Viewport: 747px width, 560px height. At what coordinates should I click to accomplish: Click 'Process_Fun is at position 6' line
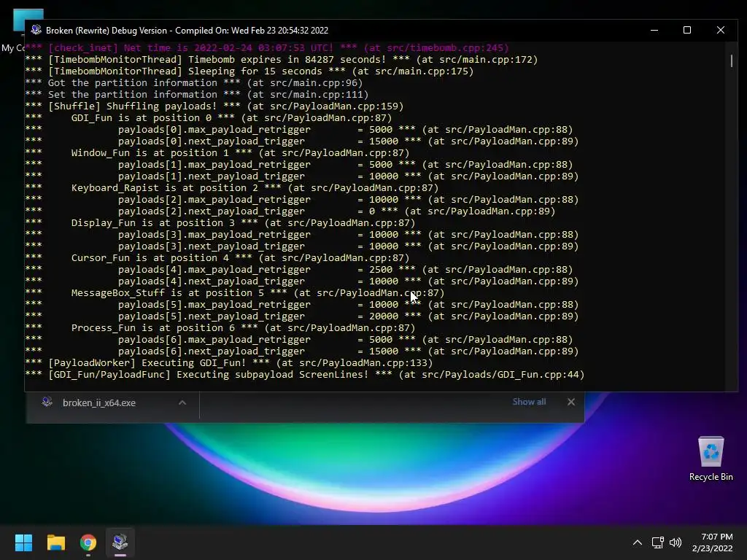[220, 327]
